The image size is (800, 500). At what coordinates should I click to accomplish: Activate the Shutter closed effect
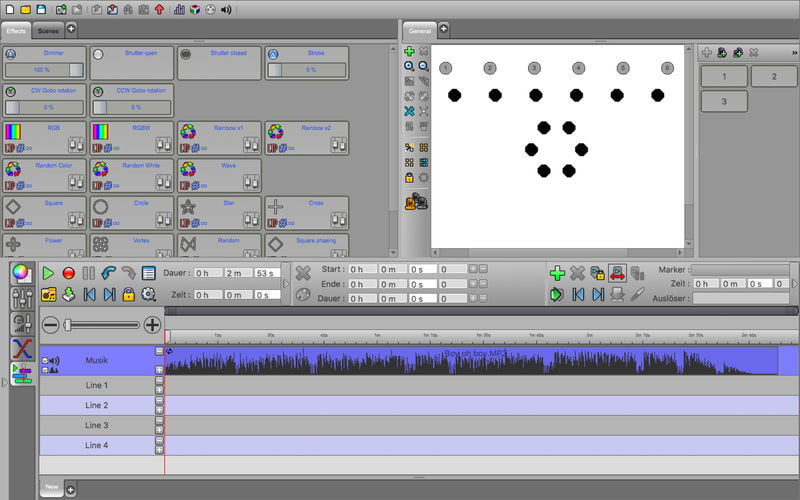(219, 63)
